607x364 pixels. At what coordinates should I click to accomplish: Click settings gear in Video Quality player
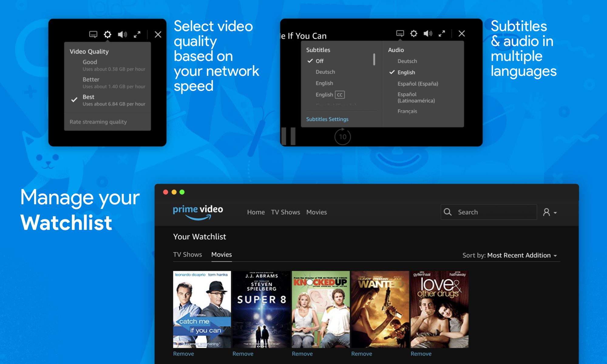point(107,34)
